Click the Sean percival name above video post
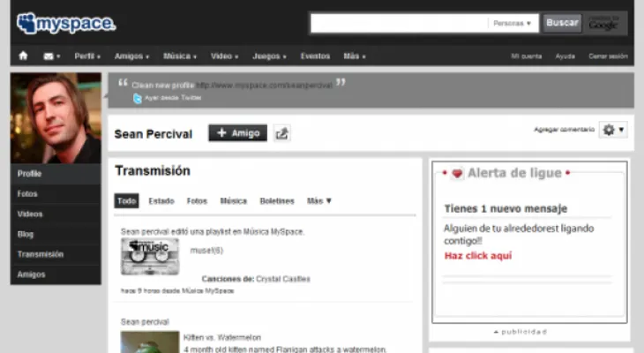The height and width of the screenshot is (353, 644). pyautogui.click(x=145, y=322)
